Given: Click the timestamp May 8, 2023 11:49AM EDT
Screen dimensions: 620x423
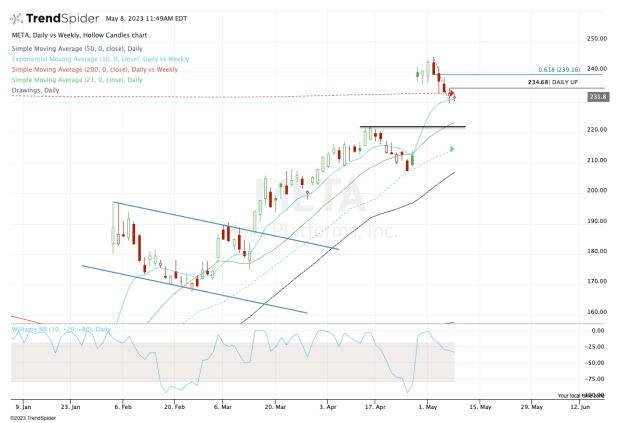Looking at the screenshot, I should pyautogui.click(x=146, y=19).
